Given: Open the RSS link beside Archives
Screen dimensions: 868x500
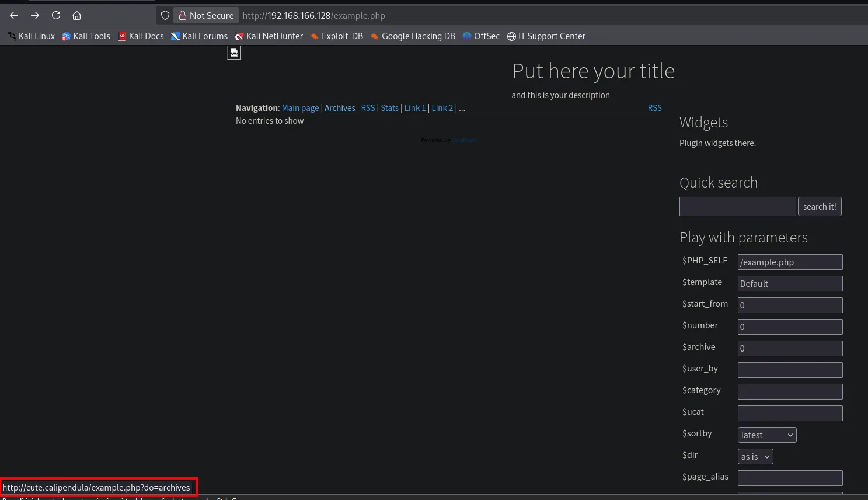Looking at the screenshot, I should (368, 108).
